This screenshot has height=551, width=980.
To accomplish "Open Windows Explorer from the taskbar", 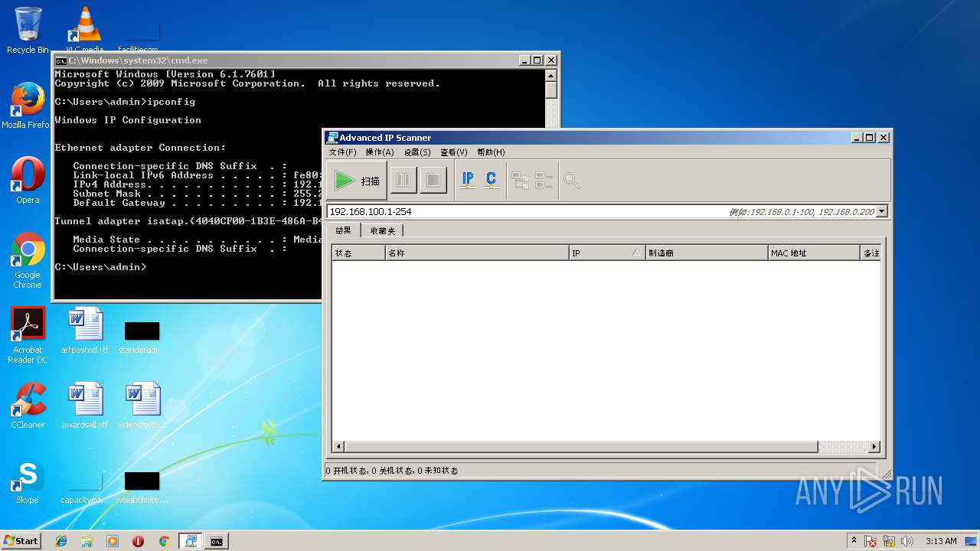I will point(87,541).
